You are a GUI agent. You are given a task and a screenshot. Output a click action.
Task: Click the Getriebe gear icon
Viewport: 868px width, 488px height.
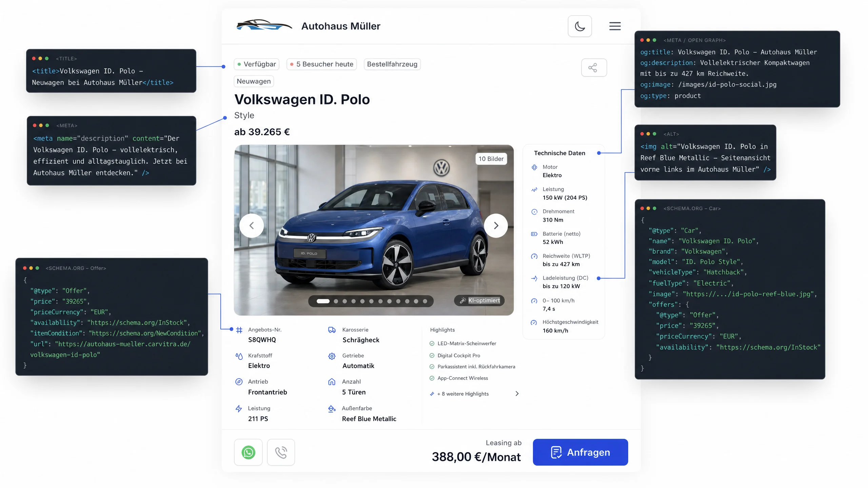click(332, 356)
